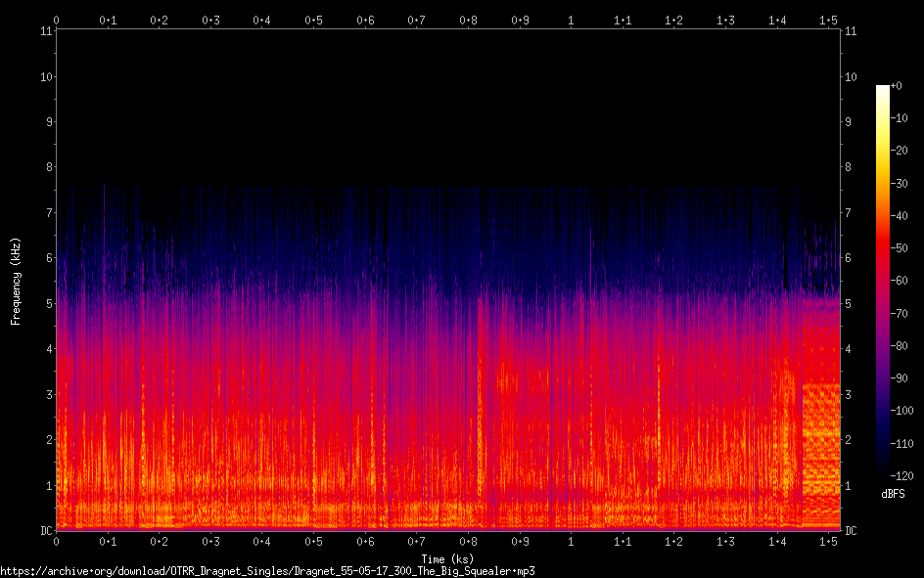
Task: Select the 1.4 mark on the top time axis
Action: point(777,20)
